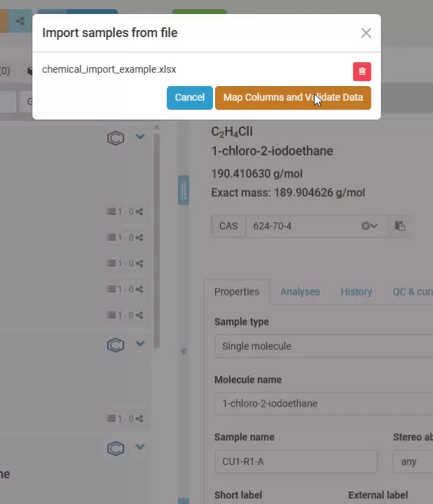Clear the CAS value with the x icon
Image resolution: width=433 pixels, height=504 pixels.
366,226
